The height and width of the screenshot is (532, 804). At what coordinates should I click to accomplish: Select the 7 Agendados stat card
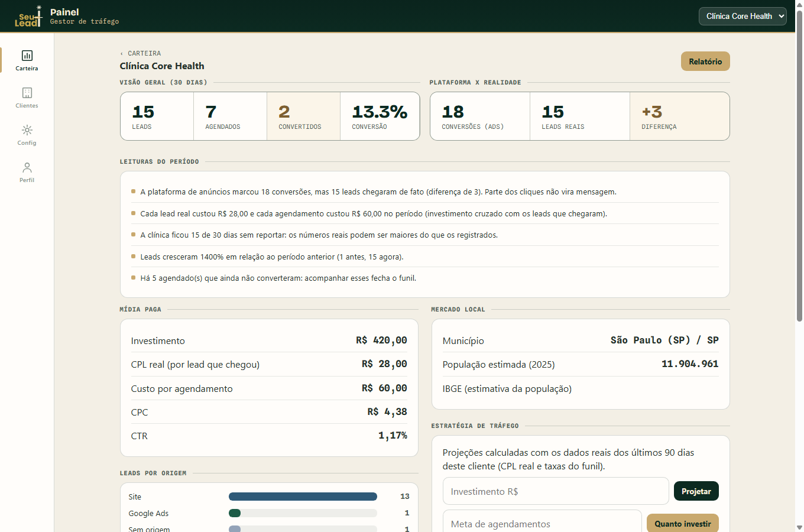(230, 116)
